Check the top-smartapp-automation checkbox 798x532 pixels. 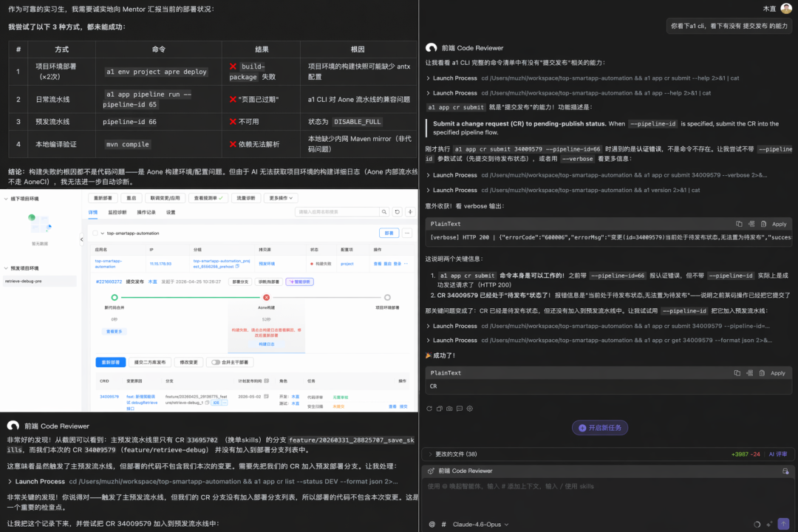95,233
